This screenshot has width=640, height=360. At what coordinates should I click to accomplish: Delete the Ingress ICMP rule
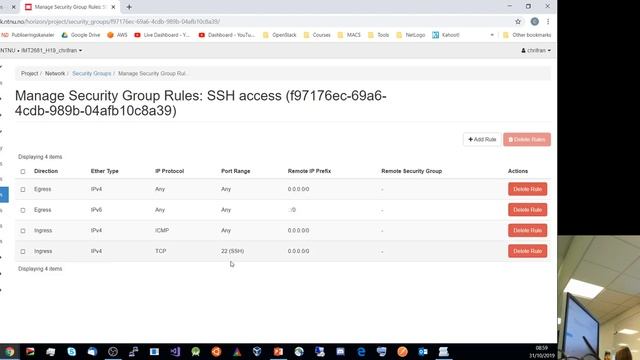(527, 230)
